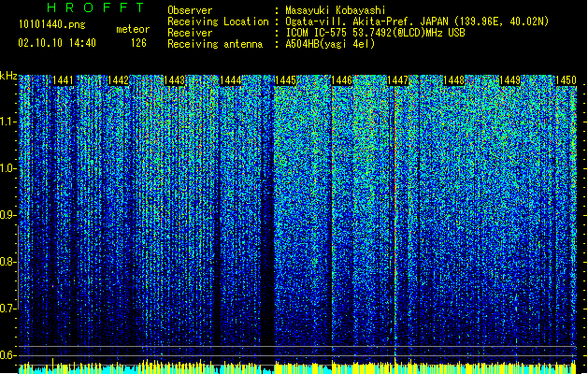This screenshot has width=588, height=374.
Task: Select the file name 10101440.png
Action: tap(52, 25)
